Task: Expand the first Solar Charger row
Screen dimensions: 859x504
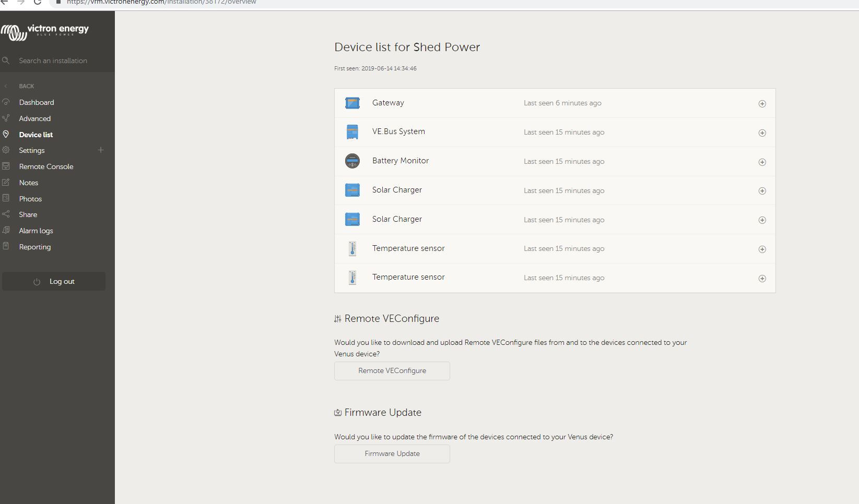Action: click(762, 191)
